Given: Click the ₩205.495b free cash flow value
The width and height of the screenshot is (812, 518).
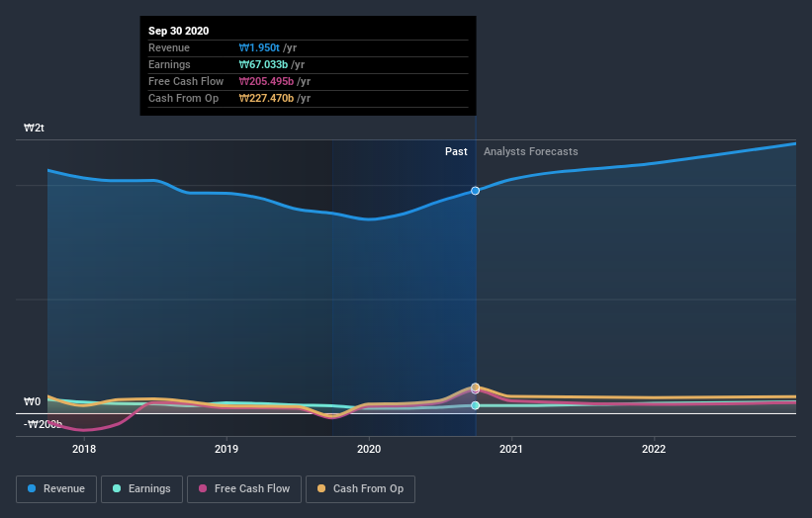Looking at the screenshot, I should [x=266, y=81].
